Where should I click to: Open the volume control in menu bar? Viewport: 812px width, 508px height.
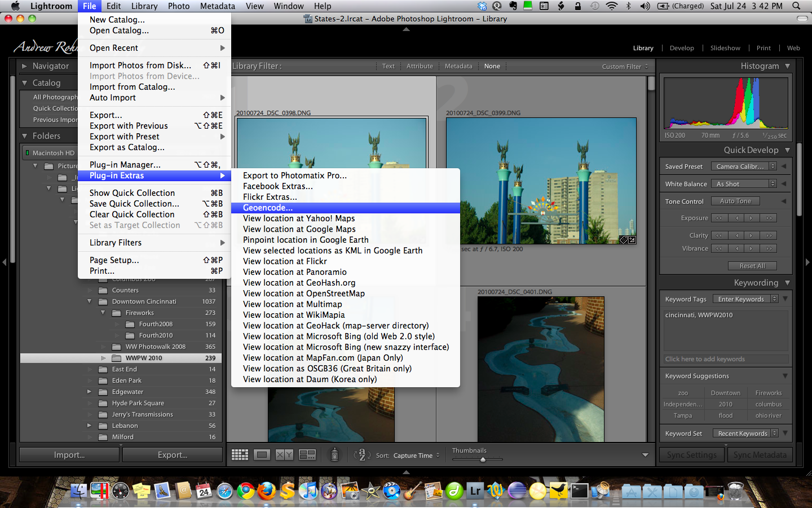pos(645,6)
